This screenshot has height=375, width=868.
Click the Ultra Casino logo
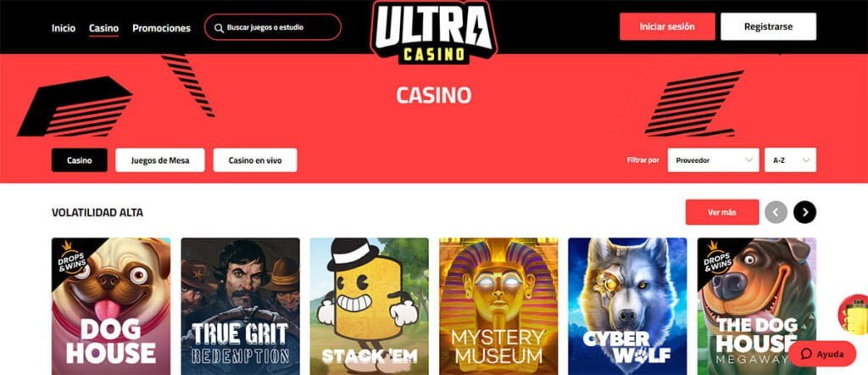click(x=433, y=31)
